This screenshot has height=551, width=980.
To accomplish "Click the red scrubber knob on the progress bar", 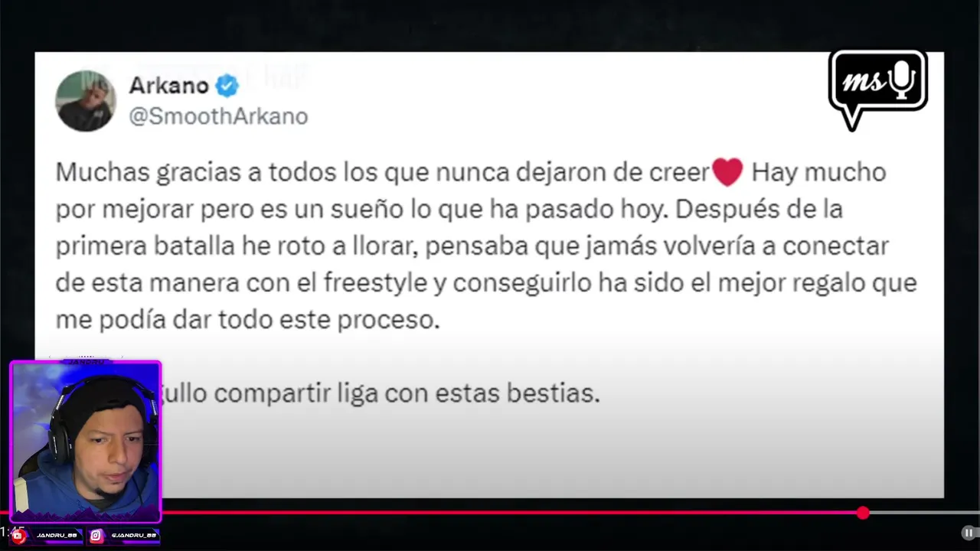I will click(863, 513).
